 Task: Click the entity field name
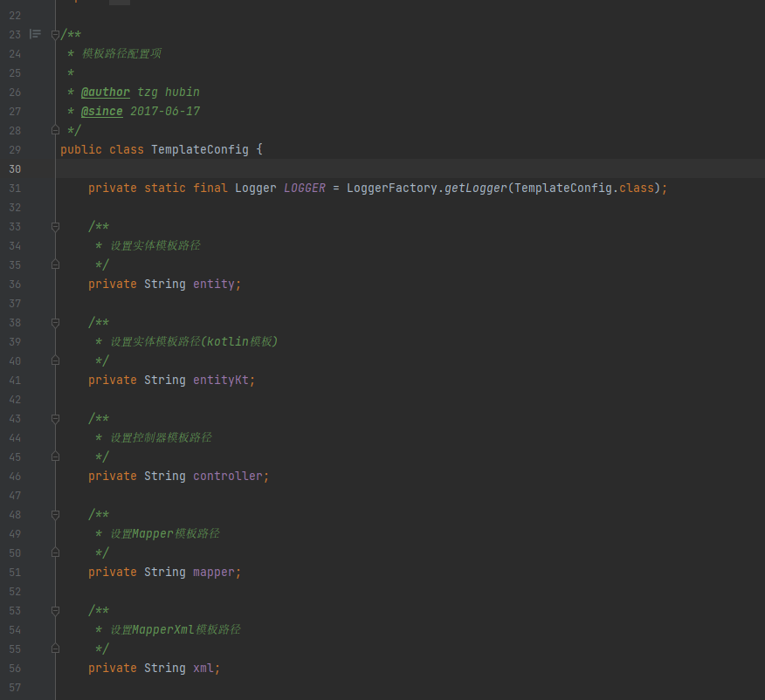pyautogui.click(x=213, y=284)
